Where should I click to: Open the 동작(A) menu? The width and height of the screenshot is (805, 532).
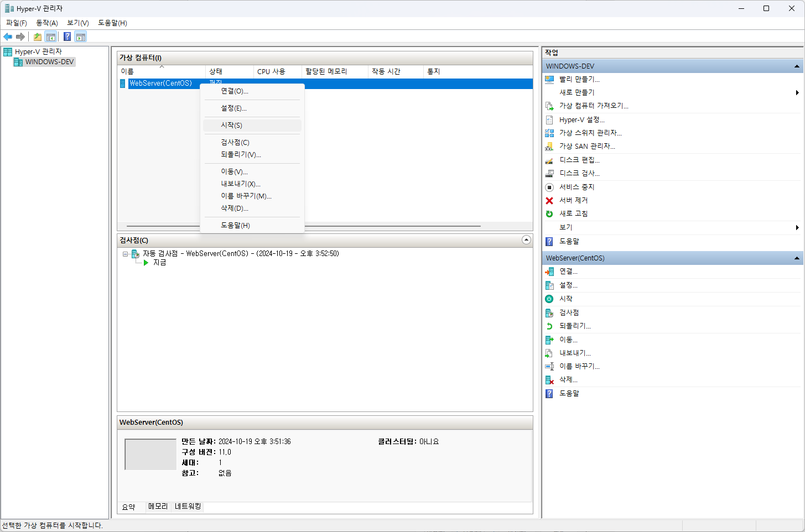click(x=46, y=23)
